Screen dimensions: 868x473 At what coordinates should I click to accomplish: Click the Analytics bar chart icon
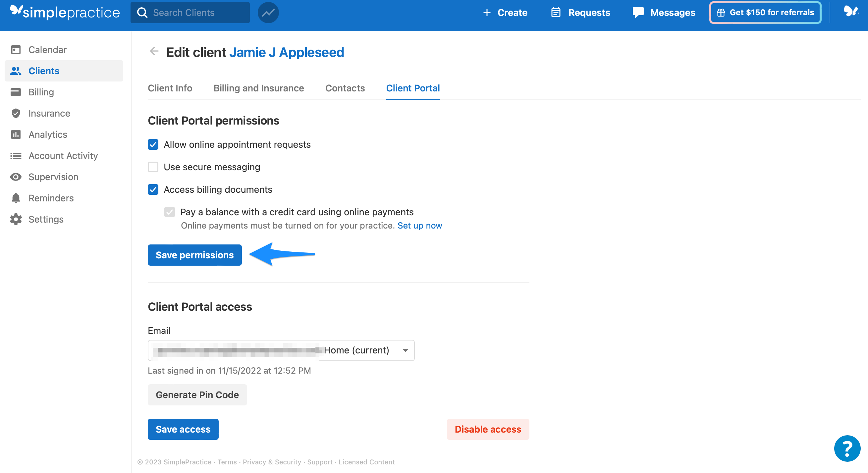pyautogui.click(x=16, y=134)
